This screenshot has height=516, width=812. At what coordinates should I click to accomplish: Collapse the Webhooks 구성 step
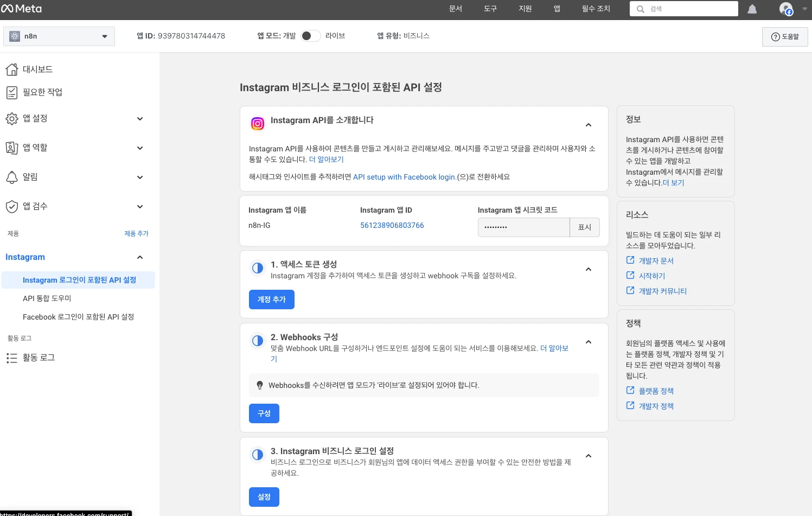coord(589,342)
